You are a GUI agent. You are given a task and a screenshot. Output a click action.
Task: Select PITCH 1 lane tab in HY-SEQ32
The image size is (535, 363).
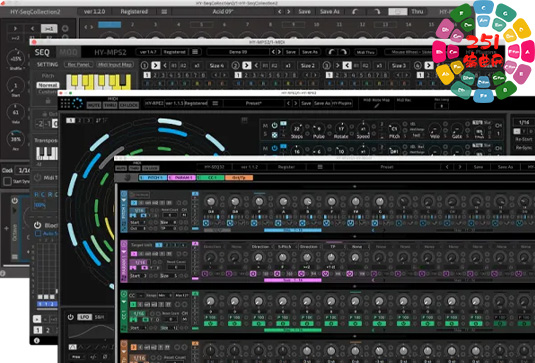pyautogui.click(x=153, y=177)
